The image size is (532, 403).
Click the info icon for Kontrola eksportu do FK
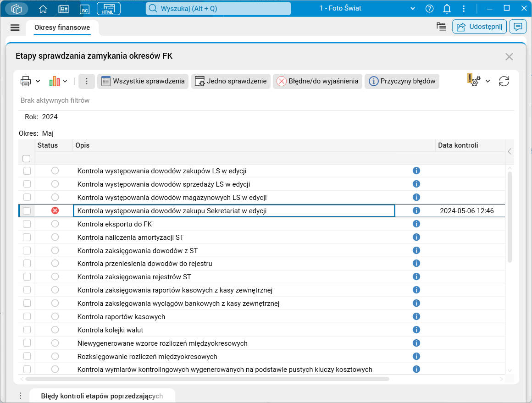pos(416,224)
